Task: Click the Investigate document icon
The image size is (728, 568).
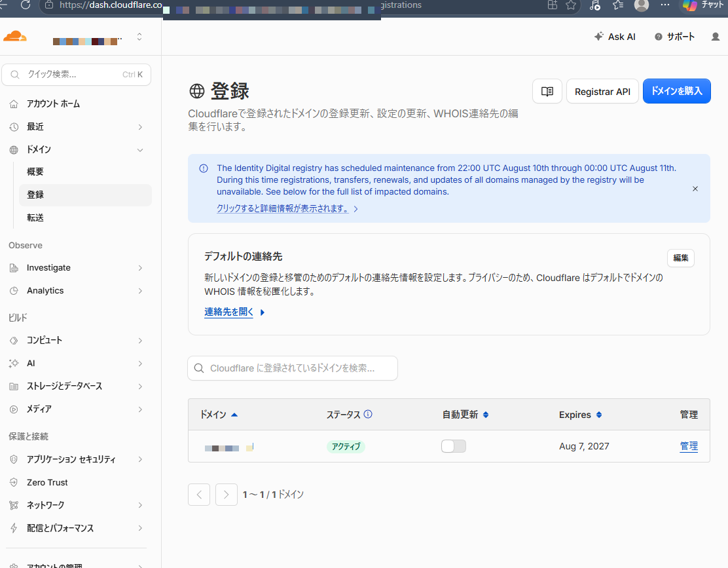Action: coord(14,268)
